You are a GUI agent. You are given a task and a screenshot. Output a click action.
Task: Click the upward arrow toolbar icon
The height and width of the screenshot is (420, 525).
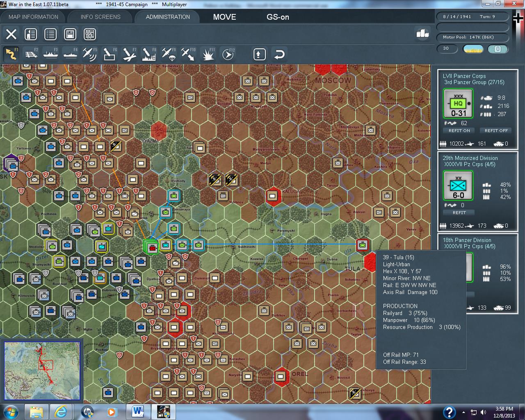260,54
